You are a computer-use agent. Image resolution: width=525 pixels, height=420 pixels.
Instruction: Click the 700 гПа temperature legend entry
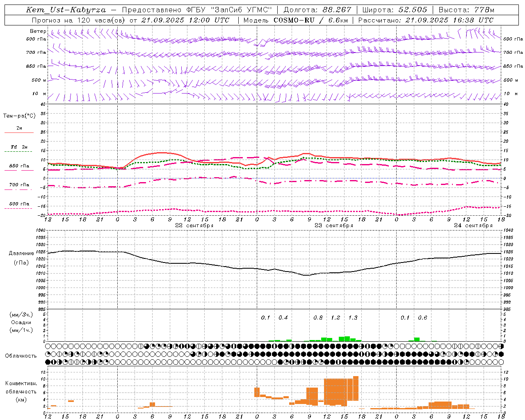coord(19,185)
